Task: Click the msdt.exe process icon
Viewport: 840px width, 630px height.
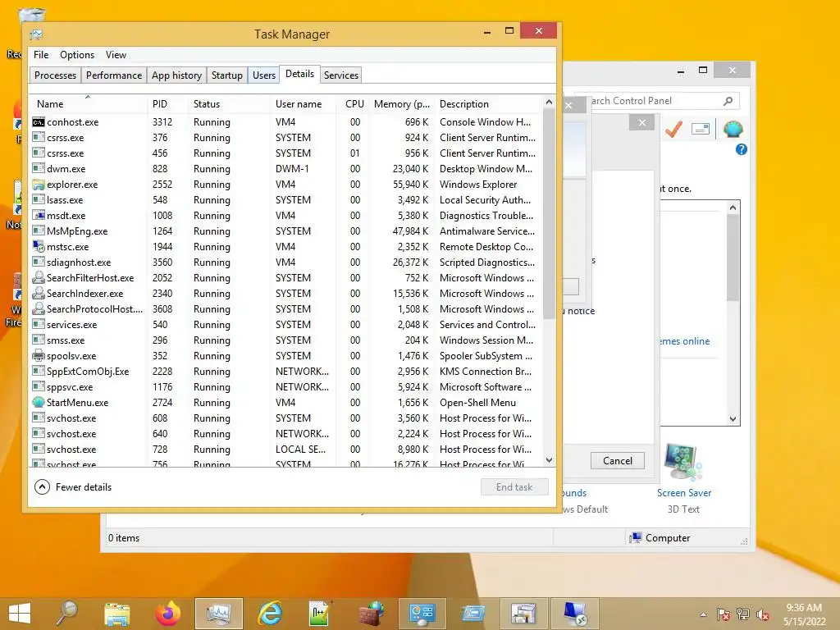Action: point(38,216)
